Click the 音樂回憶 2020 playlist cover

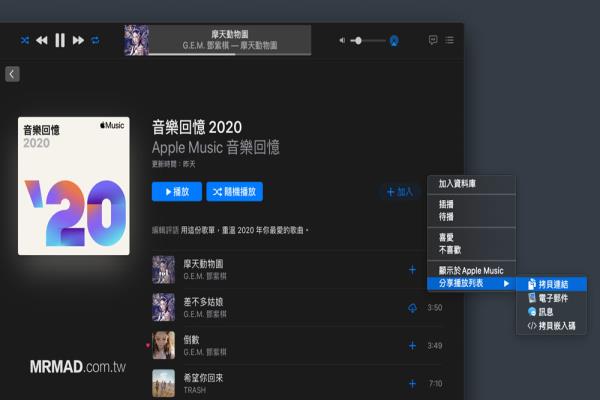click(73, 186)
